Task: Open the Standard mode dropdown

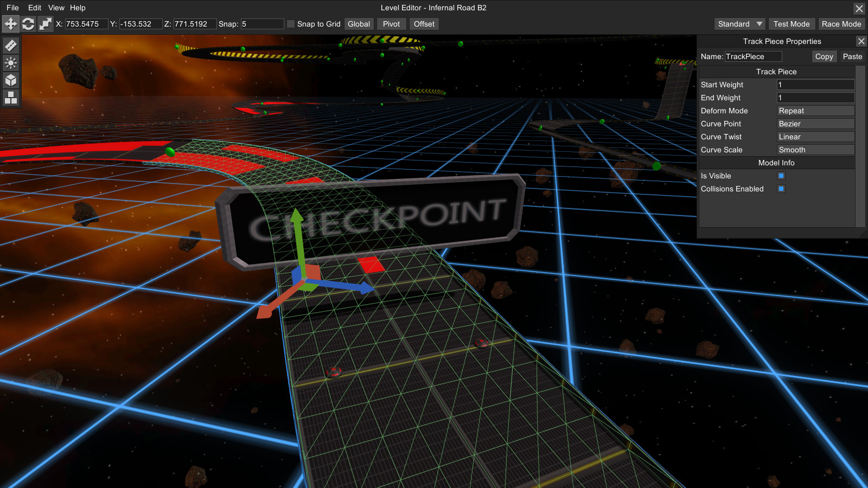Action: click(x=739, y=24)
